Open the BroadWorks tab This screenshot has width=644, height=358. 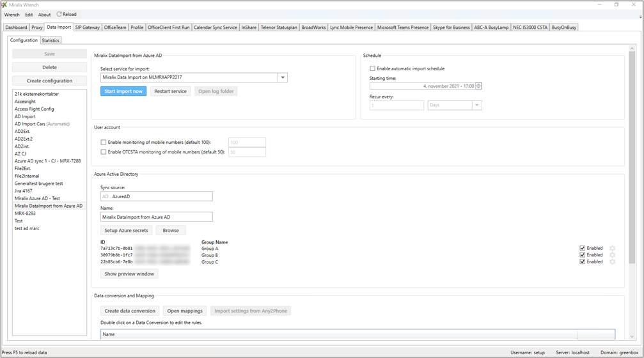[x=313, y=27]
